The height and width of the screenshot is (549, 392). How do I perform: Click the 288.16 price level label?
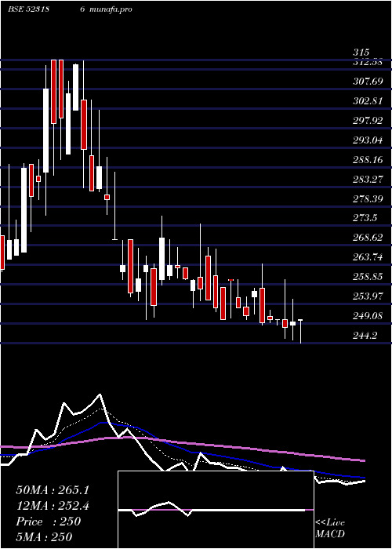point(368,160)
